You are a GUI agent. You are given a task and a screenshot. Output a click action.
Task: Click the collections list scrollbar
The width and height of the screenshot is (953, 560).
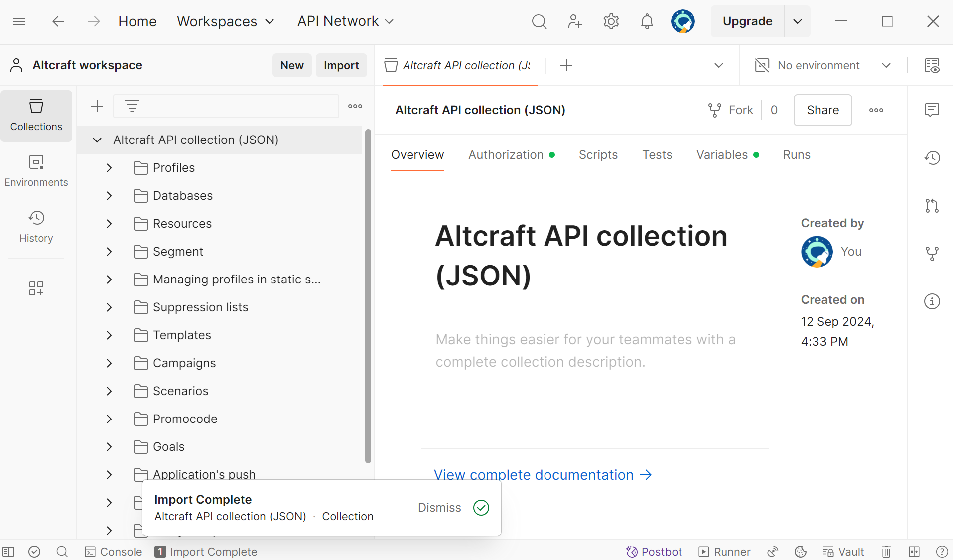tap(368, 296)
